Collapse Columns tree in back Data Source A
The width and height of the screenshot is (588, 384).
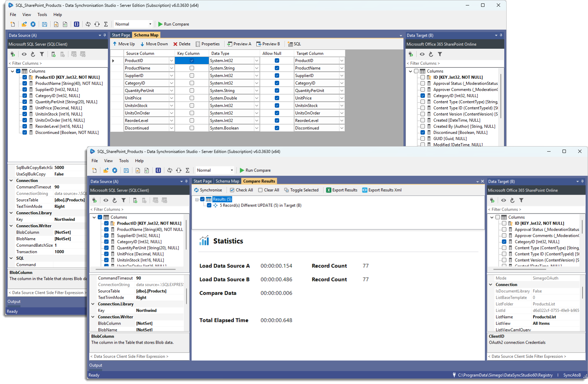pyautogui.click(x=13, y=71)
